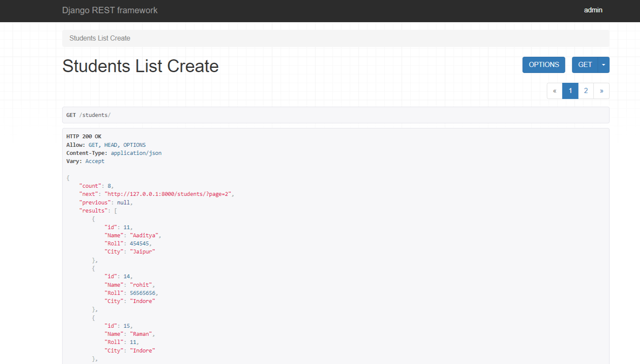
Task: Follow the next page URL in JSON response
Action: (x=169, y=194)
